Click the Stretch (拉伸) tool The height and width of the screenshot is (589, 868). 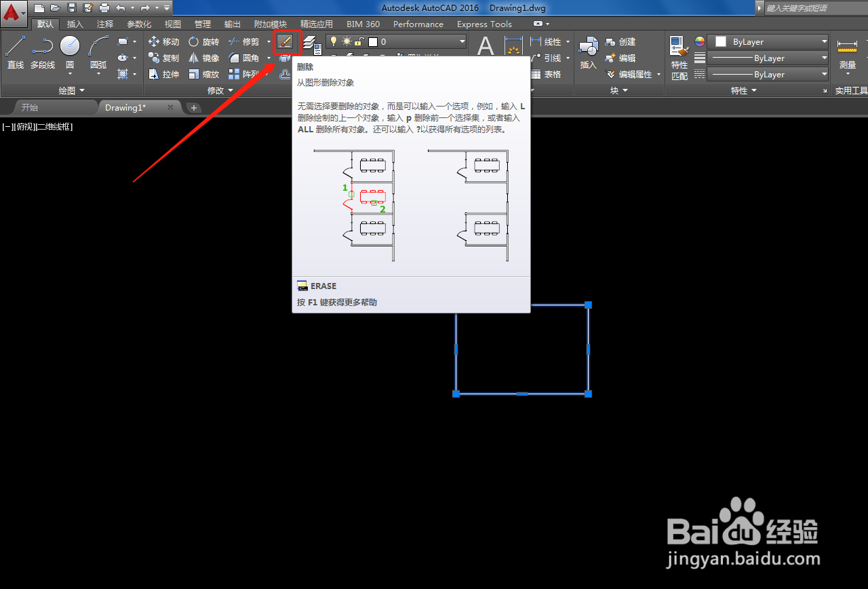[163, 74]
